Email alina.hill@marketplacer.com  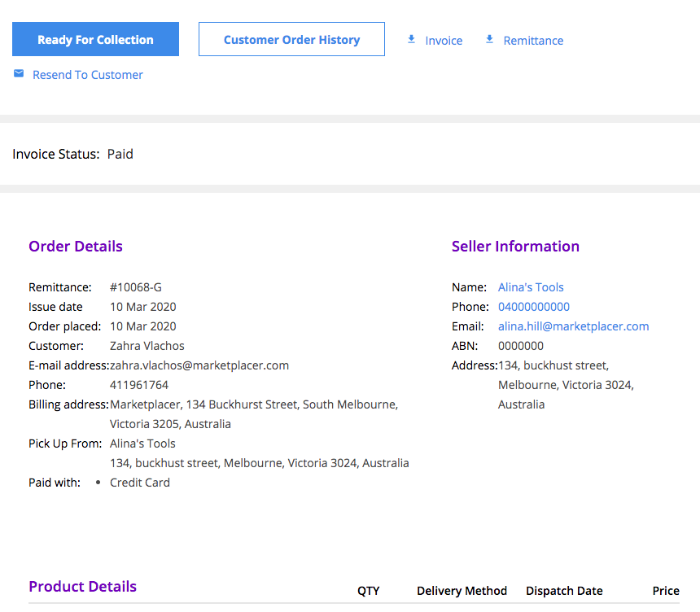coord(574,326)
